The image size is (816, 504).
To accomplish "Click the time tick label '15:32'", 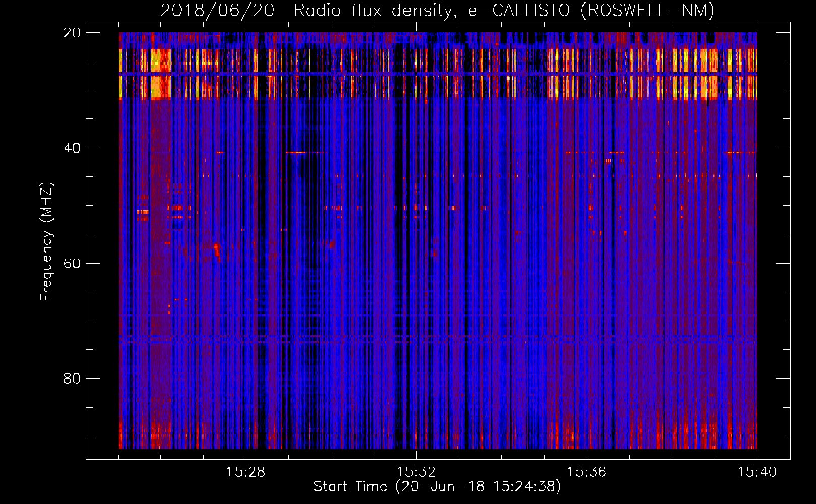I will click(x=416, y=472).
